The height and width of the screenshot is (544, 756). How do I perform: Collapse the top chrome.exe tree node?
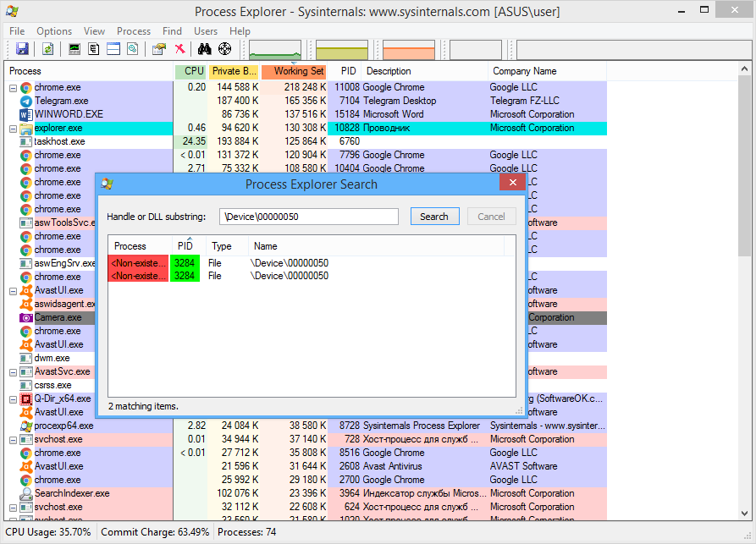tap(13, 88)
